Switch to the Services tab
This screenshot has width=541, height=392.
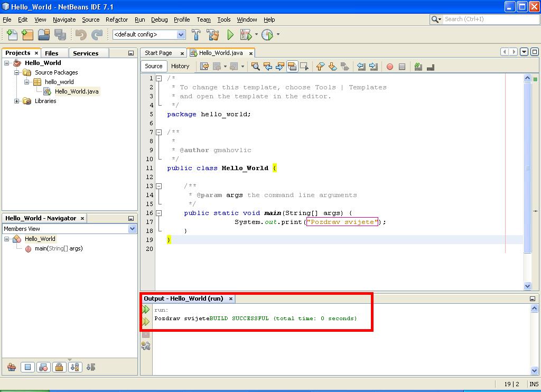point(86,53)
